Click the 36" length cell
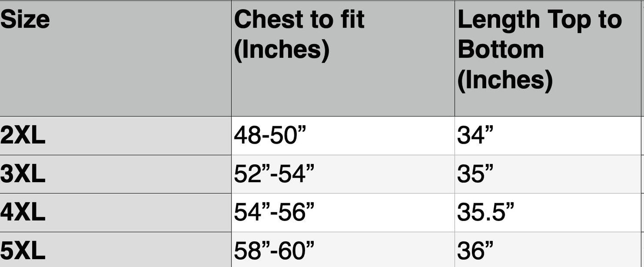 [x=475, y=251]
